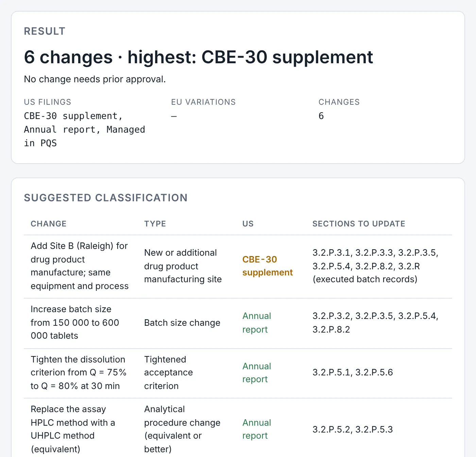Click 'Annual report' in the UHPLC method row
This screenshot has height=457, width=476.
[x=257, y=429]
